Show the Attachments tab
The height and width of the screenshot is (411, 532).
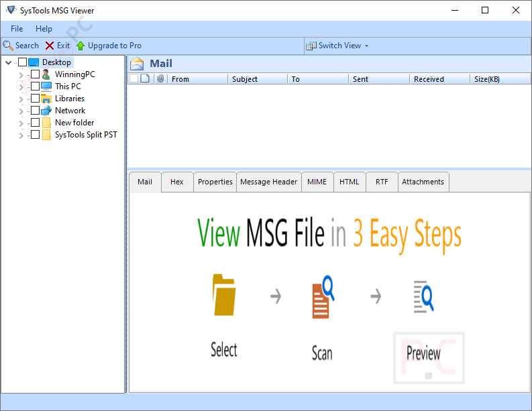423,182
